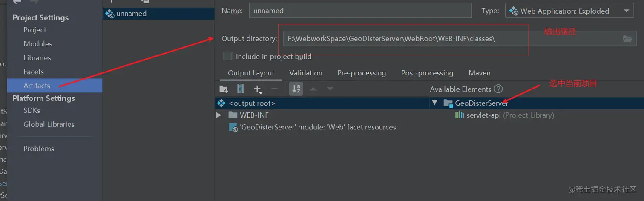Image resolution: width=644 pixels, height=201 pixels.
Task: Click the Create Archive toolbar icon
Action: coord(241,89)
